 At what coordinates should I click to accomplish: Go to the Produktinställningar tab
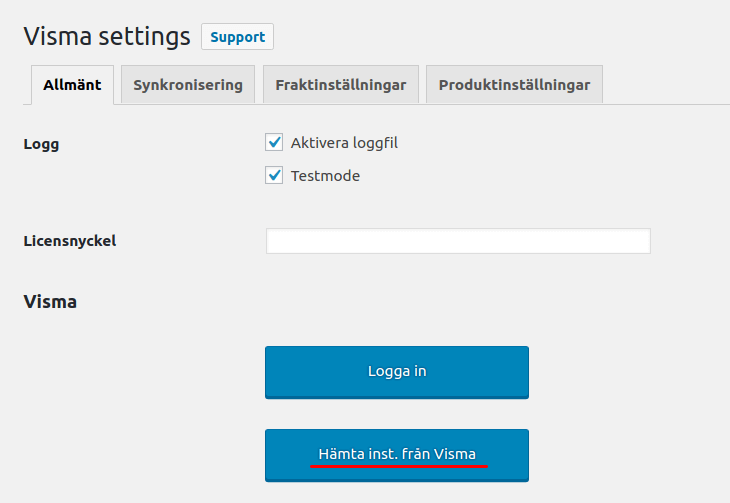(514, 85)
